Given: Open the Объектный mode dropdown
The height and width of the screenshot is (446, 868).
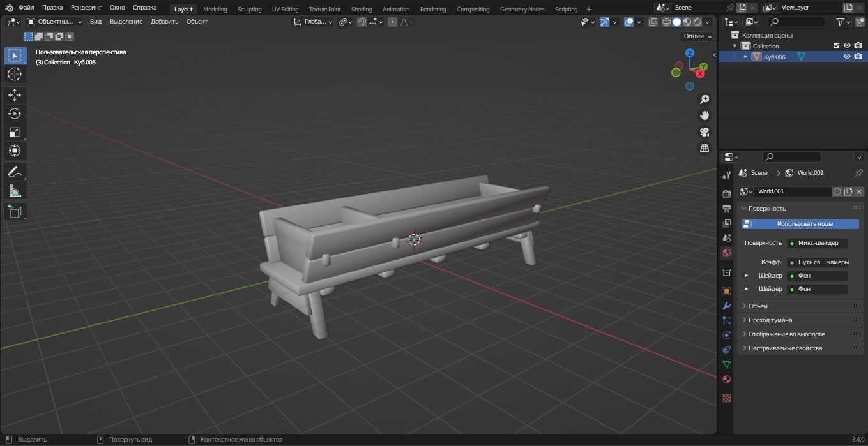Looking at the screenshot, I should click(54, 22).
